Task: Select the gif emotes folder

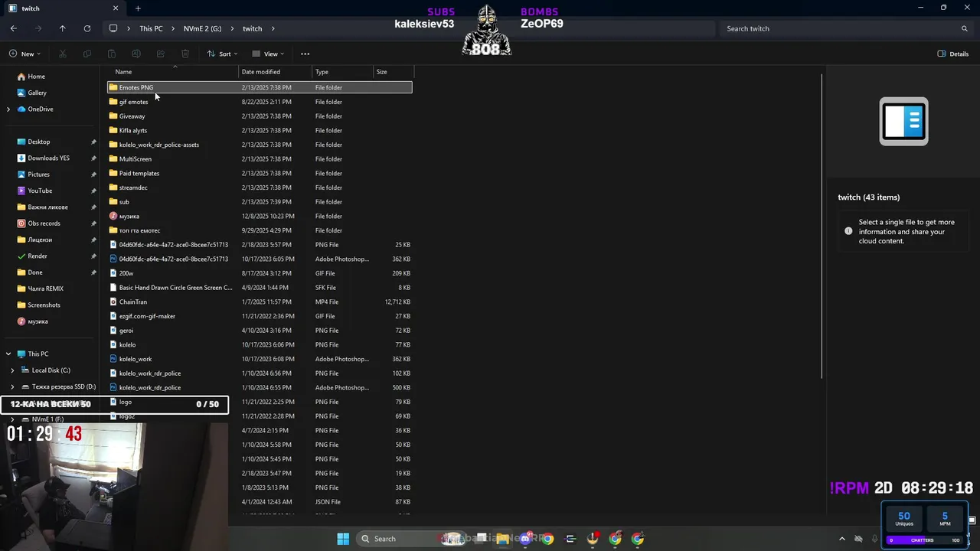Action: 260,102
